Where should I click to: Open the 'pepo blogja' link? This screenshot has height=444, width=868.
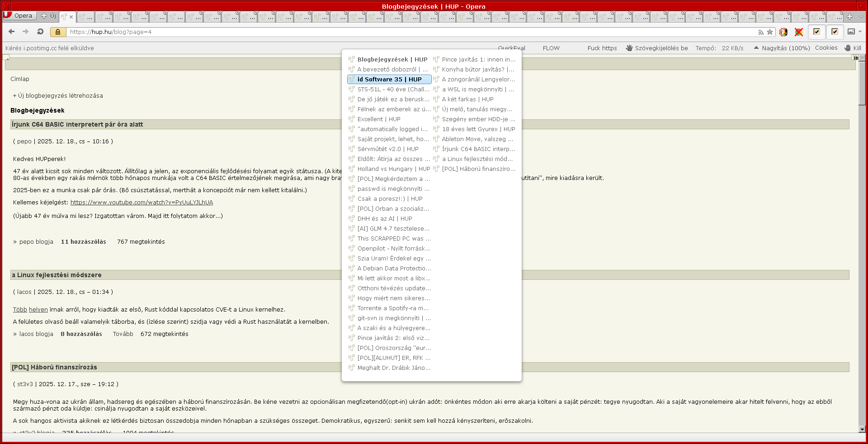pyautogui.click(x=36, y=242)
